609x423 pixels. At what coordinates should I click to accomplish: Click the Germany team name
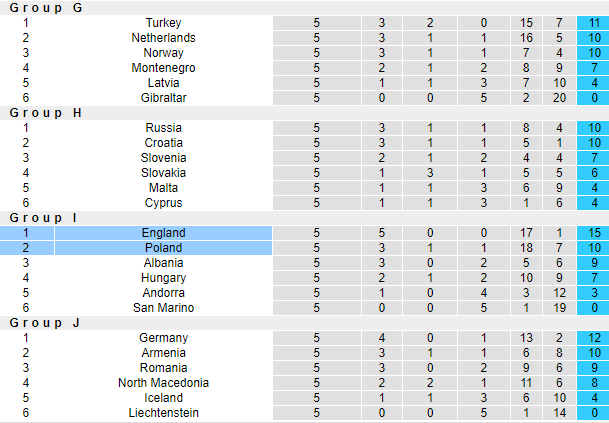pyautogui.click(x=163, y=337)
